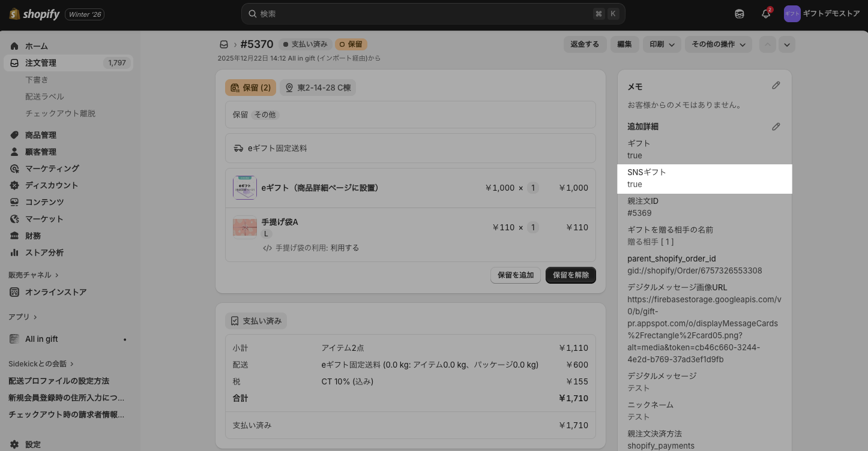Click the ディスカウント icon
Screen dimensions: 868x451
[x=14, y=185]
